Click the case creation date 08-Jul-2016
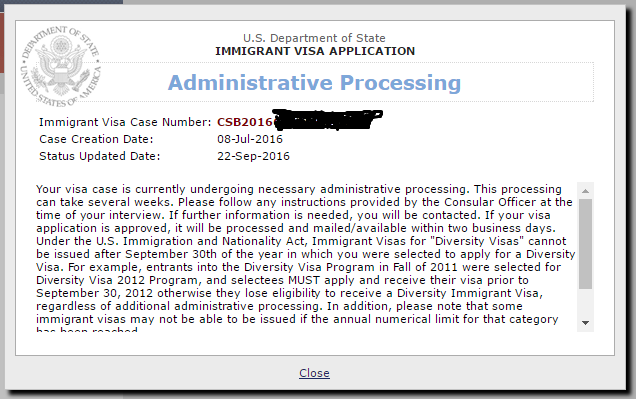The image size is (636, 403). (x=250, y=139)
